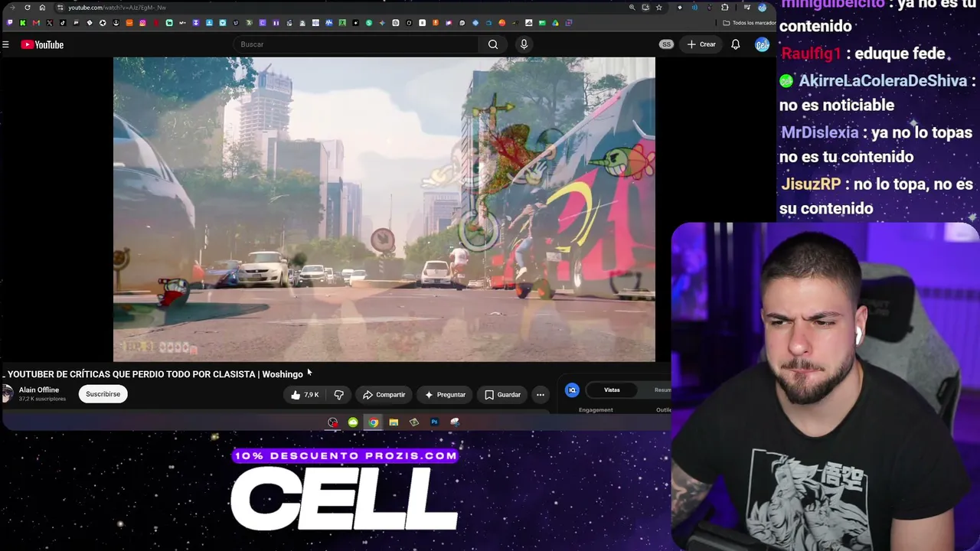Open the zoom magnifier in the address bar
980x551 pixels.
pos(632,8)
